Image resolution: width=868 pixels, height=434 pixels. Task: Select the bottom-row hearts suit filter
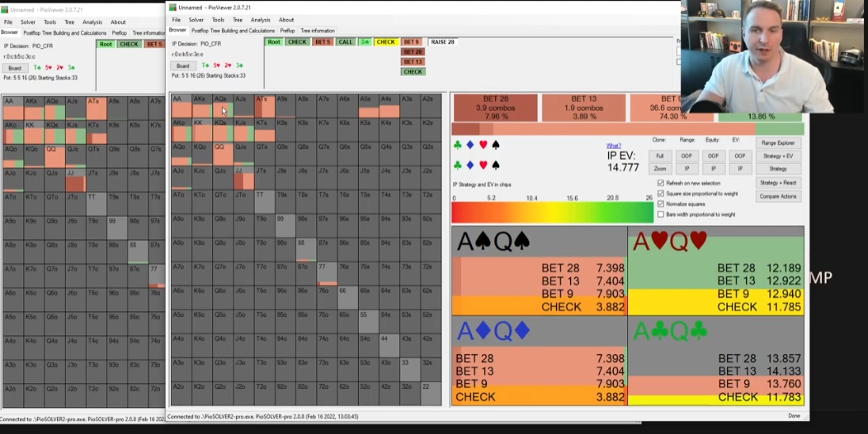483,165
